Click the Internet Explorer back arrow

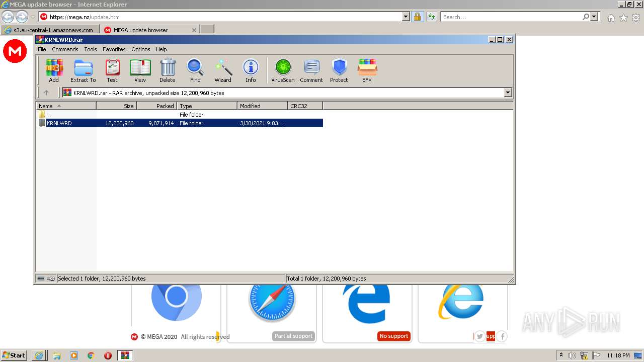point(8,17)
